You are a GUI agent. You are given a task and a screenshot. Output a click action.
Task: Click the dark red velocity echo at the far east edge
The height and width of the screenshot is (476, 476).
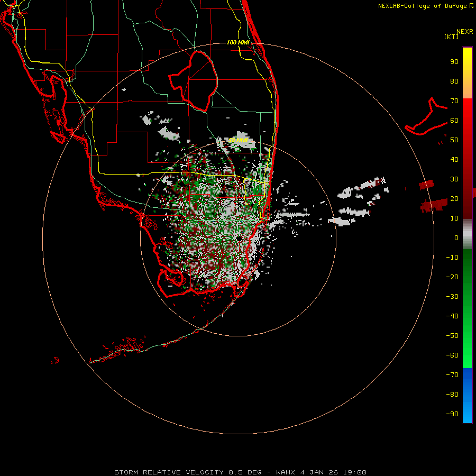(434, 205)
